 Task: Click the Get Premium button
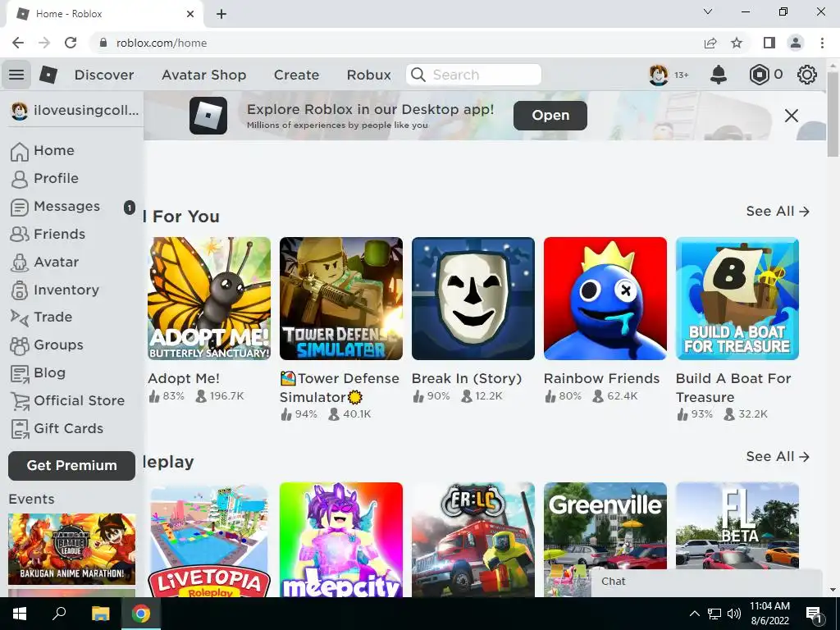[x=72, y=466]
